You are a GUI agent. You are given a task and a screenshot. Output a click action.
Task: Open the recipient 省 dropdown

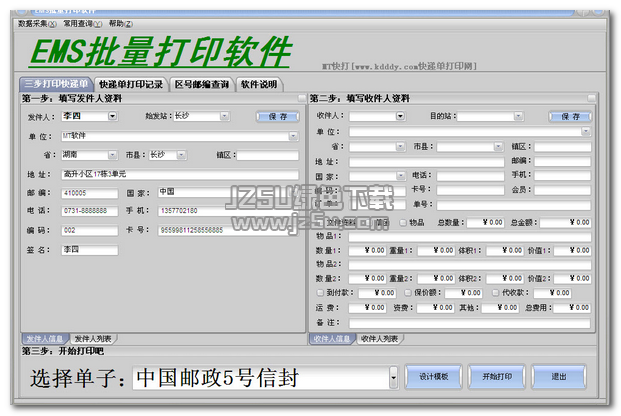[400, 147]
